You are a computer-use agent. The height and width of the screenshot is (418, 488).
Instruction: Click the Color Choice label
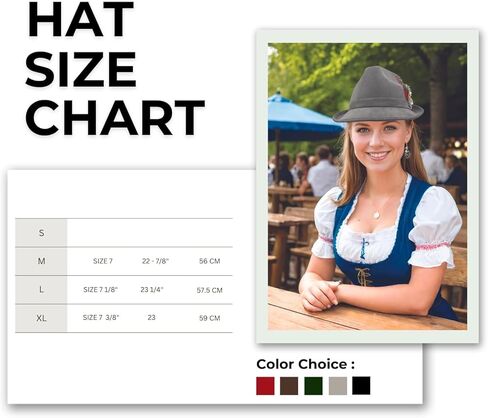(x=305, y=364)
